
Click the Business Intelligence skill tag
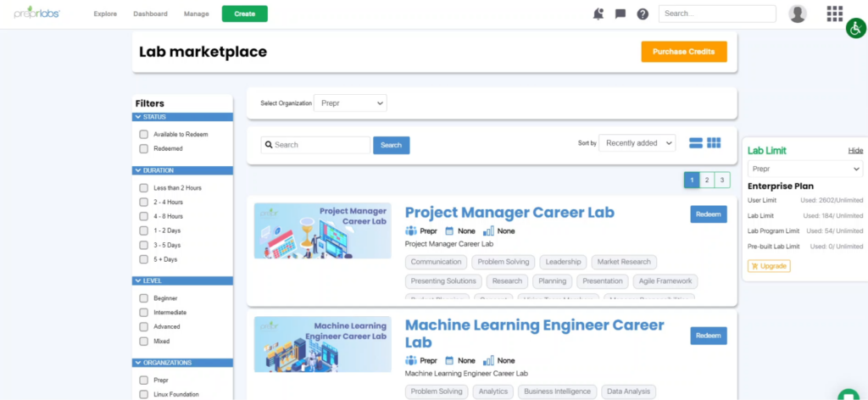click(x=558, y=392)
